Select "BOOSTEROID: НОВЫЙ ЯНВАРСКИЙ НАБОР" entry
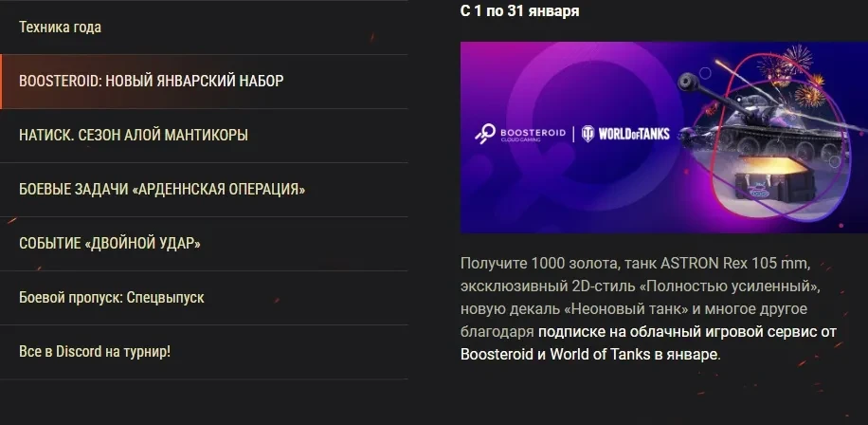This screenshot has height=425, width=868. click(204, 82)
